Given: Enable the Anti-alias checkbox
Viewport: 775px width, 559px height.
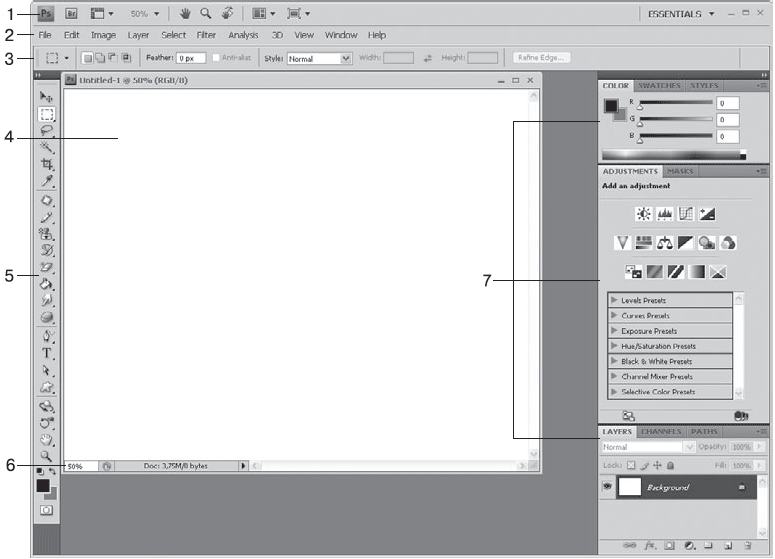Looking at the screenshot, I should [x=217, y=58].
